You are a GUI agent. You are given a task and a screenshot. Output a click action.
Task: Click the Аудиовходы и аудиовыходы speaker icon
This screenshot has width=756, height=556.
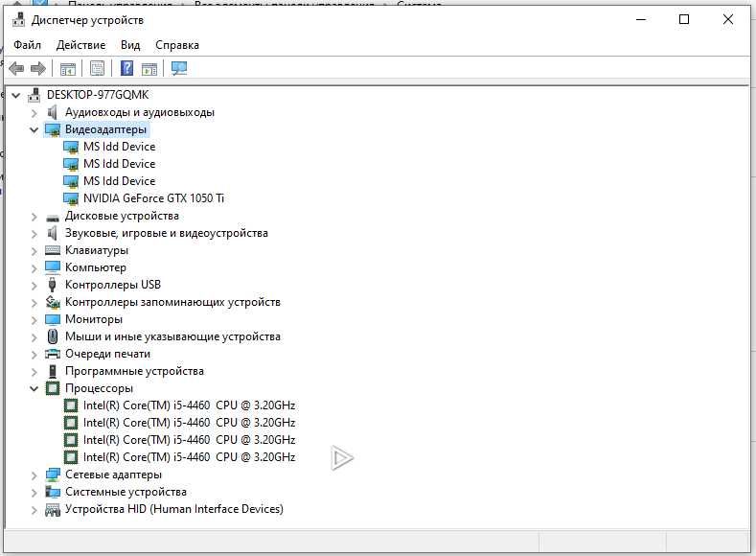pyautogui.click(x=53, y=112)
